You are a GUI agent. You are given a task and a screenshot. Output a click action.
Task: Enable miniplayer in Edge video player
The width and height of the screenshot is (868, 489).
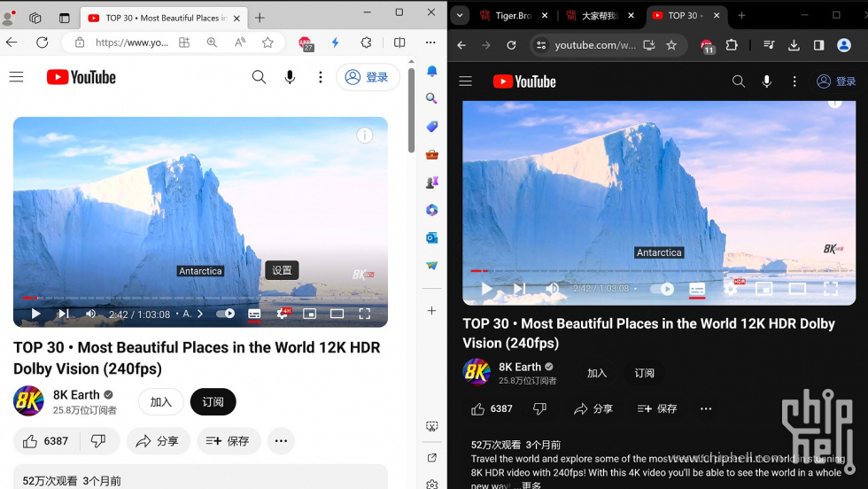(309, 314)
